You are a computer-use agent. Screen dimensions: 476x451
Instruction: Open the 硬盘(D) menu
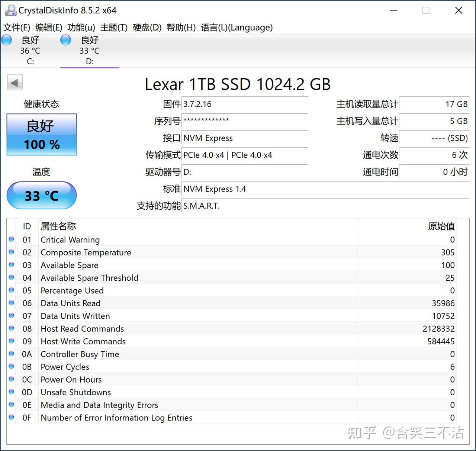(x=147, y=27)
